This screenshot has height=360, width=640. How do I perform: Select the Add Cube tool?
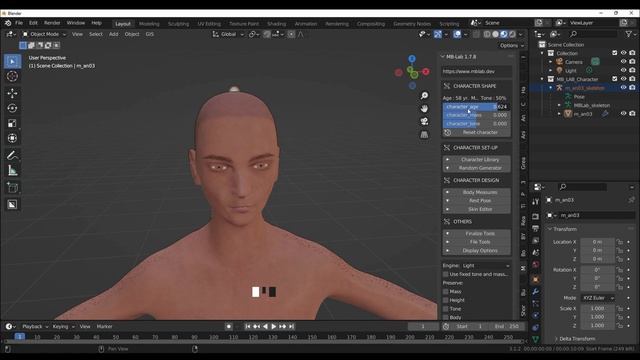point(12,188)
